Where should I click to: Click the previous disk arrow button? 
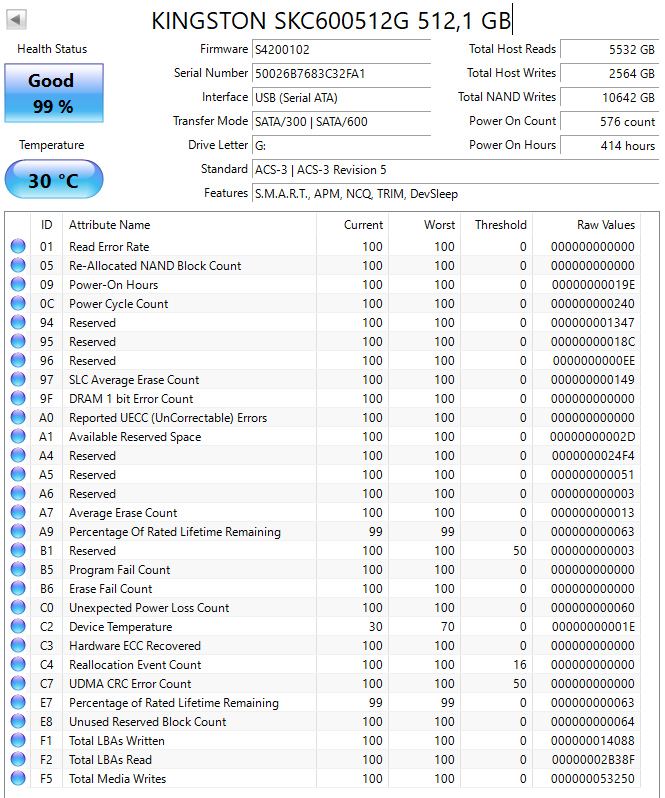[x=17, y=20]
